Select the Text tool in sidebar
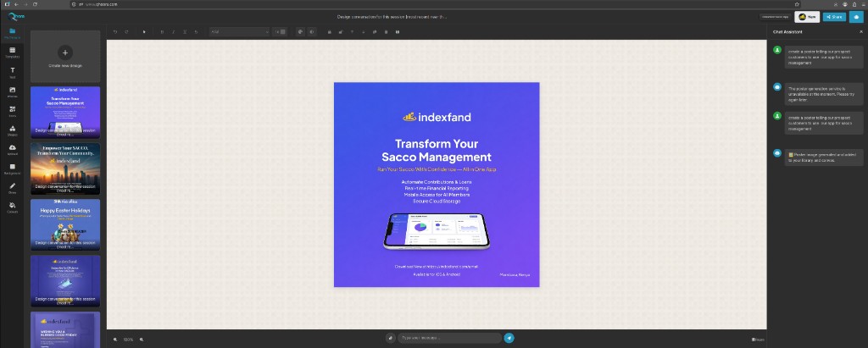The width and height of the screenshot is (868, 348). coord(12,73)
